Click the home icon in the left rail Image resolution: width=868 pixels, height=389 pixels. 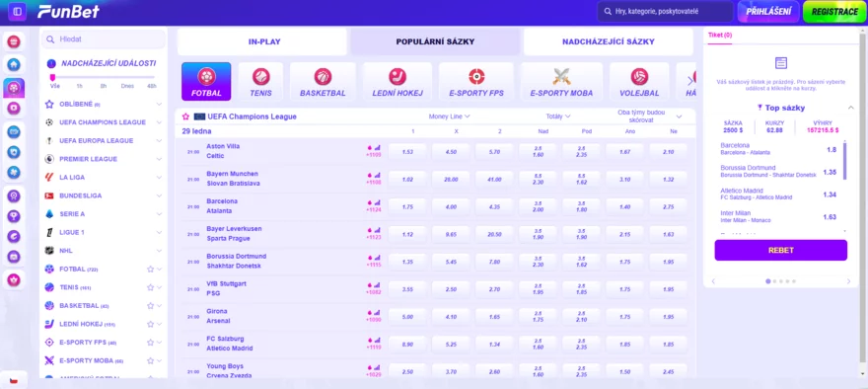point(14,64)
